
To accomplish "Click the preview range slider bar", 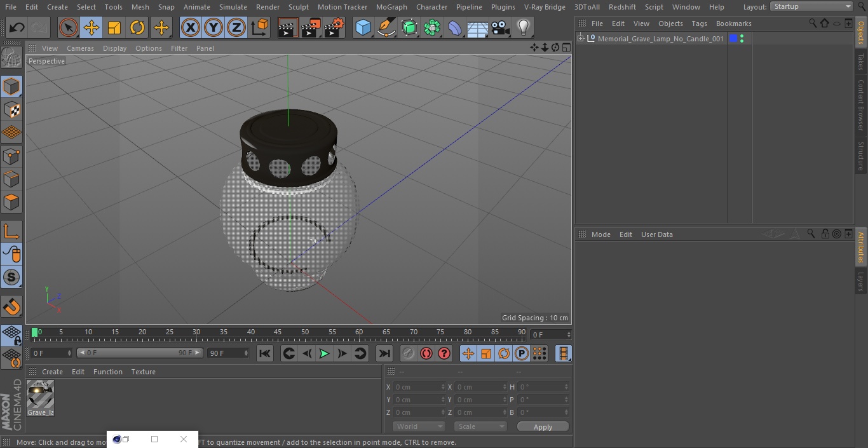I will [140, 353].
